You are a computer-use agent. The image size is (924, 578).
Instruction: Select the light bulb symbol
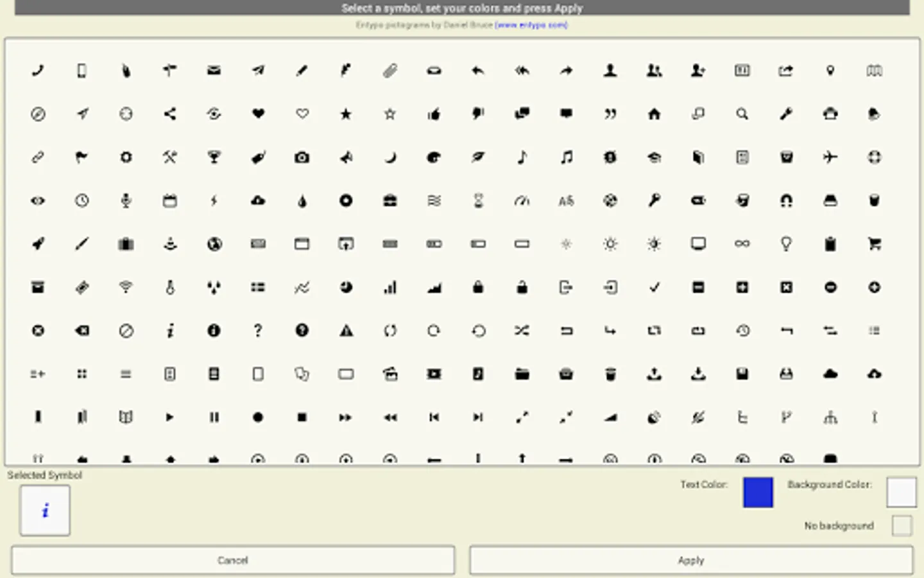(x=786, y=244)
